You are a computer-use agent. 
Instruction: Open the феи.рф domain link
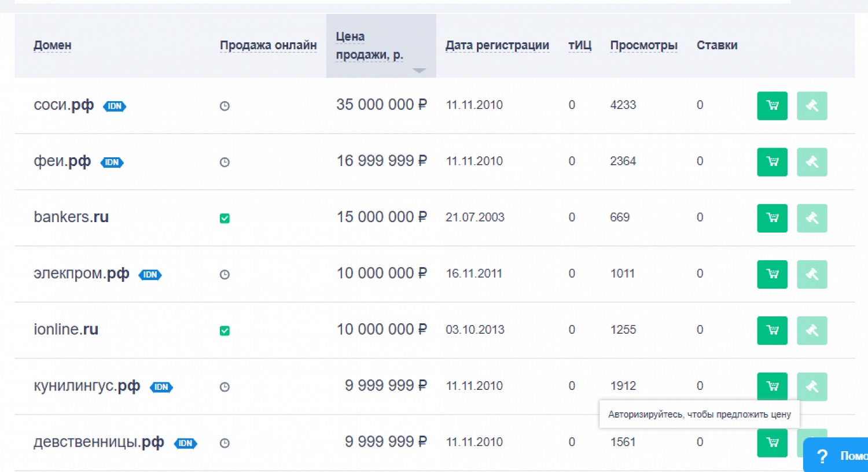pyautogui.click(x=62, y=161)
